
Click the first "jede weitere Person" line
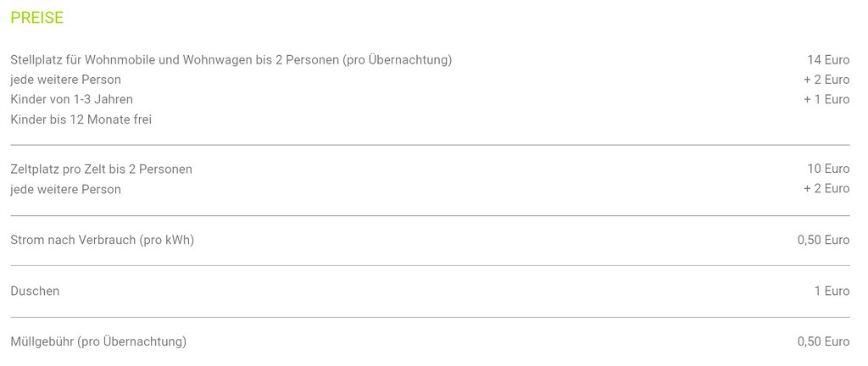65,80
